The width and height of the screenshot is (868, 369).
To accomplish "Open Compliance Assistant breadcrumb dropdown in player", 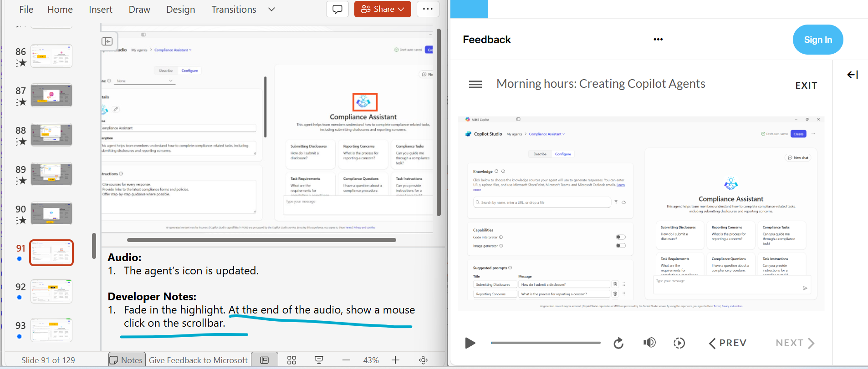I will [x=546, y=134].
